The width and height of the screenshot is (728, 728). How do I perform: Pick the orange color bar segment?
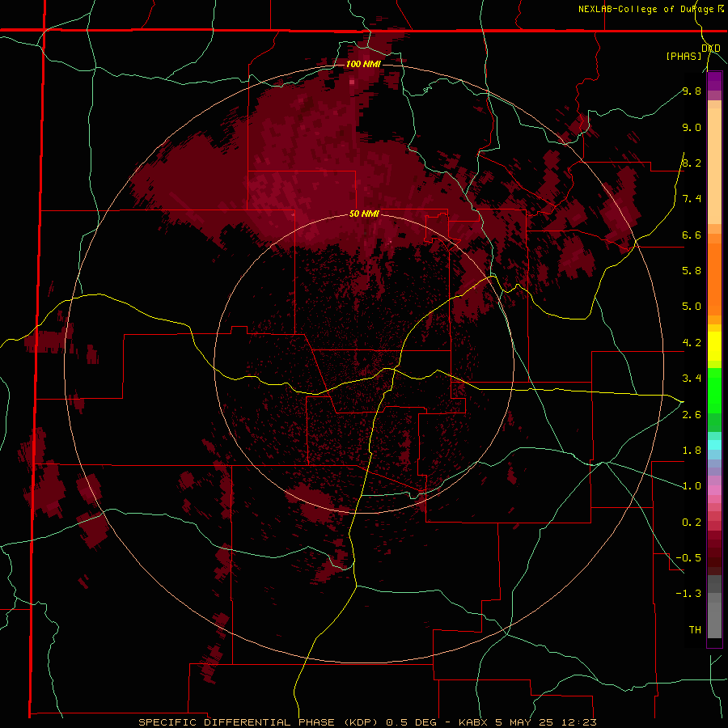[714, 279]
